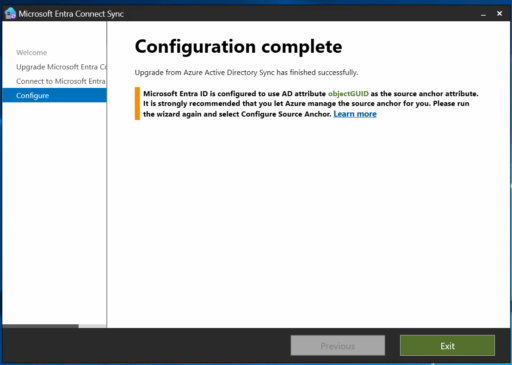The image size is (512, 365).
Task: Click the orange warning indicator bar
Action: pos(137,103)
